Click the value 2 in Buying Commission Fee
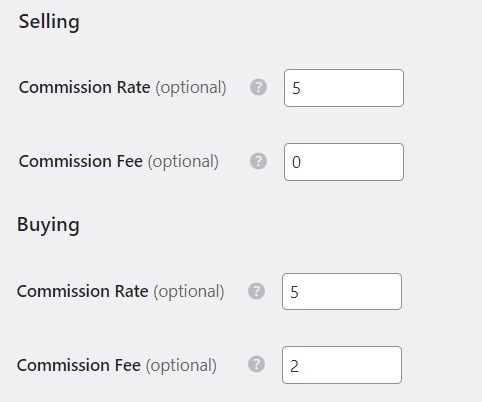 click(x=294, y=366)
